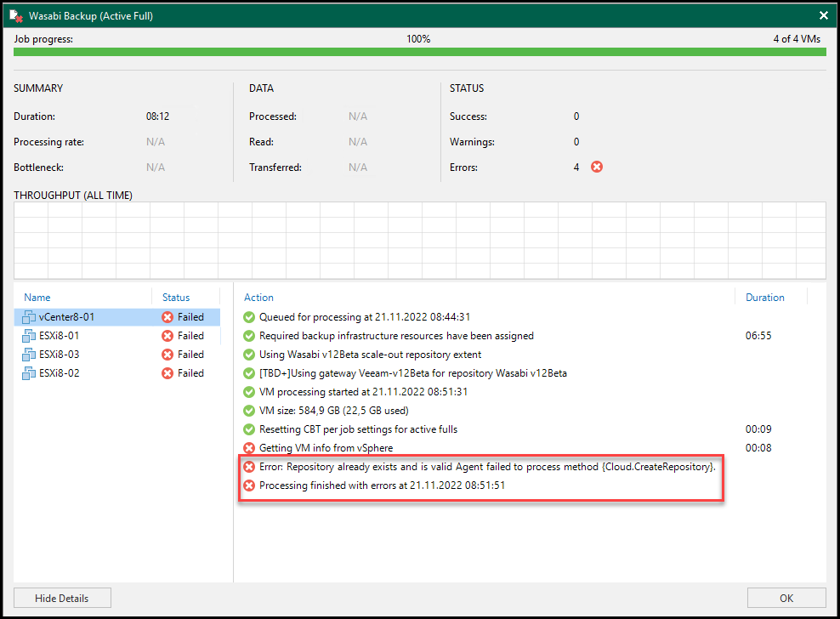Confirm with the OK button

[786, 598]
